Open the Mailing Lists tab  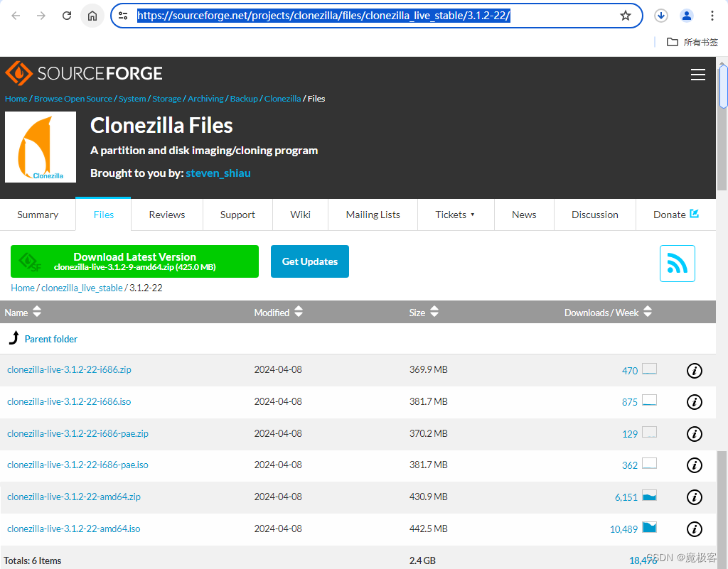[373, 215]
